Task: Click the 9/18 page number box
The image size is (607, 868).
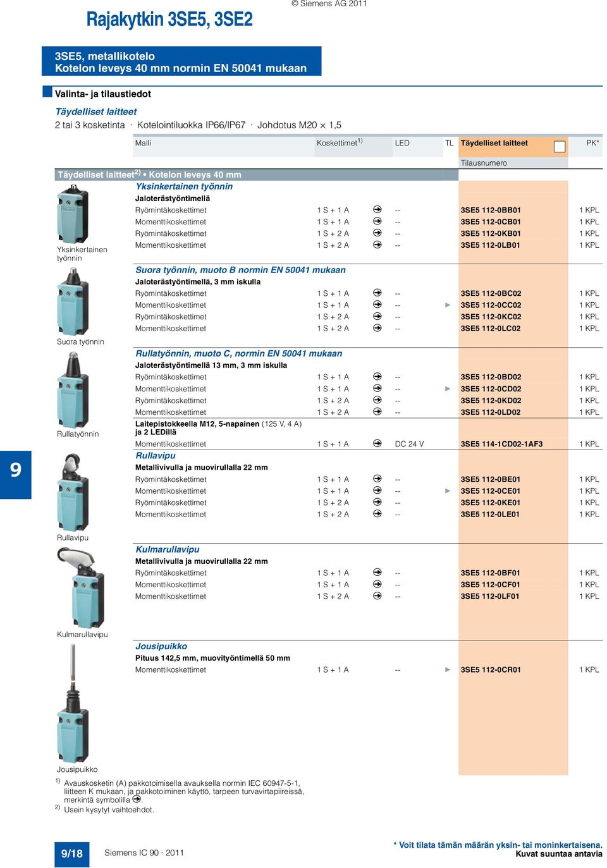Action: pos(71,853)
